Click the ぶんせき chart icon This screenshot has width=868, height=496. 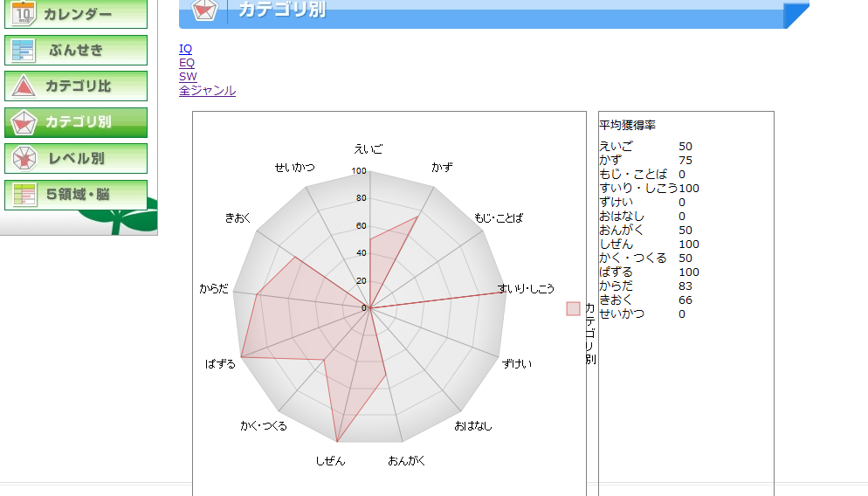23,50
